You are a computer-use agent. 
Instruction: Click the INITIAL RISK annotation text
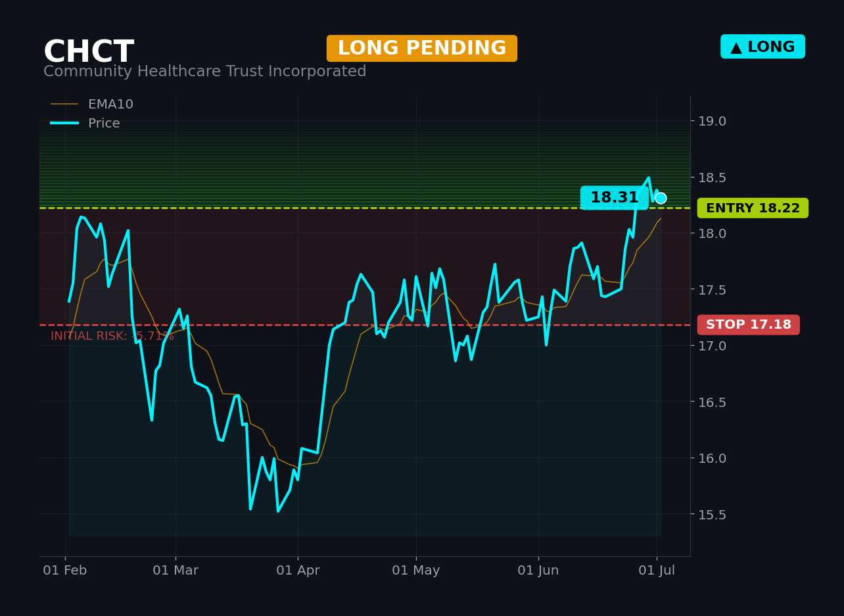pos(112,337)
